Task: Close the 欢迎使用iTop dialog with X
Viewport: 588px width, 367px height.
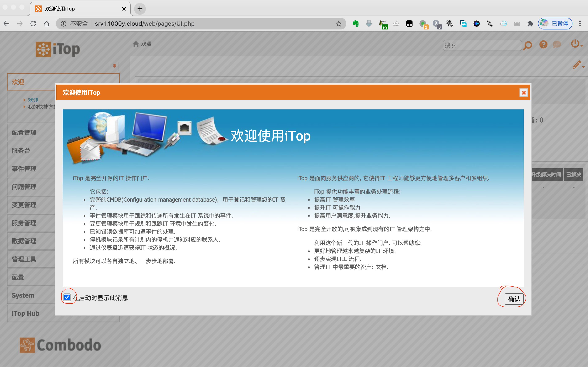Action: (x=523, y=93)
